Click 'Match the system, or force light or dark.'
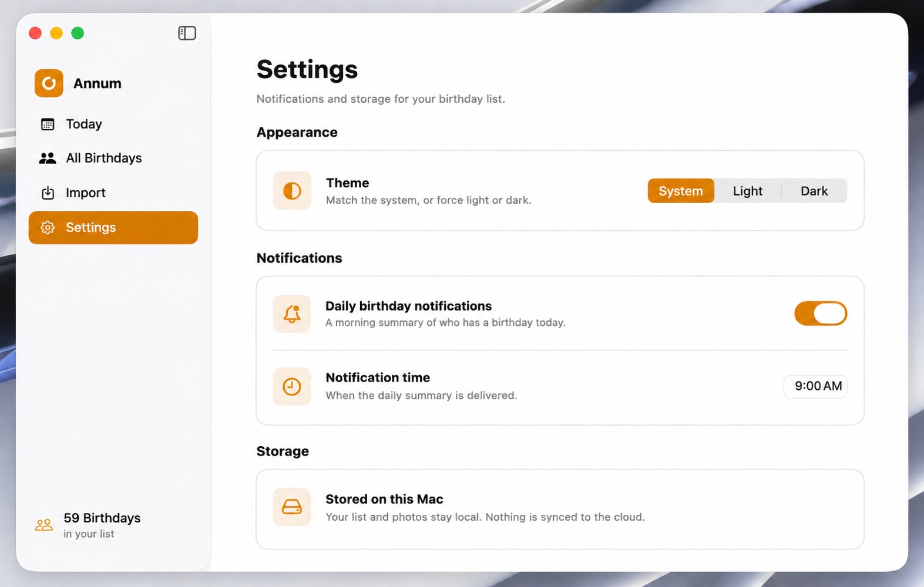Viewport: 924px width, 587px height. pyautogui.click(x=429, y=200)
